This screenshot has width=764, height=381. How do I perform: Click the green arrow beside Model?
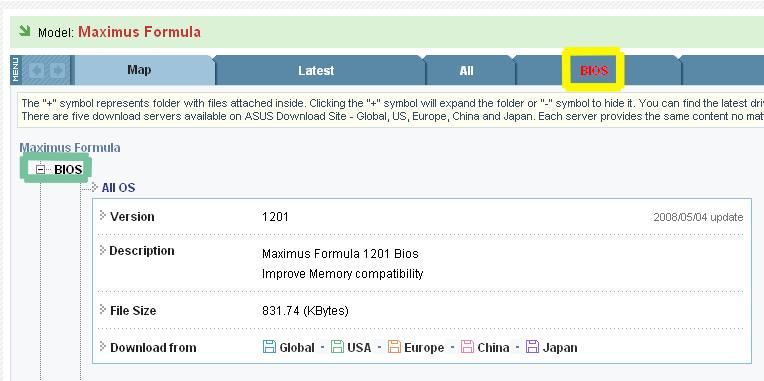(x=24, y=31)
